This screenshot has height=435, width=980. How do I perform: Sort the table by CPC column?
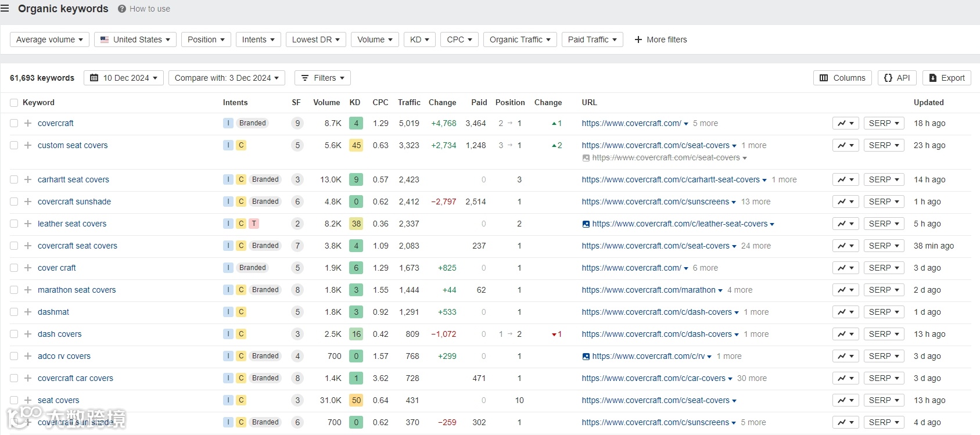pyautogui.click(x=380, y=103)
